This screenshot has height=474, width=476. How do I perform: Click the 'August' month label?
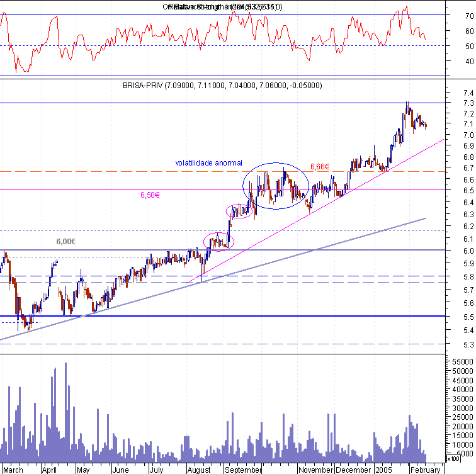(199, 470)
